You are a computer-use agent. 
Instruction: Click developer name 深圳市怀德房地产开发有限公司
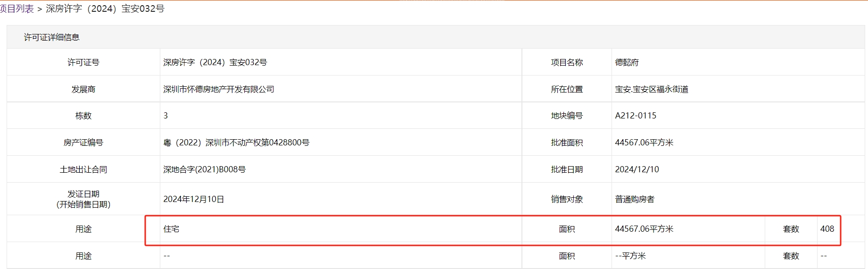(219, 89)
